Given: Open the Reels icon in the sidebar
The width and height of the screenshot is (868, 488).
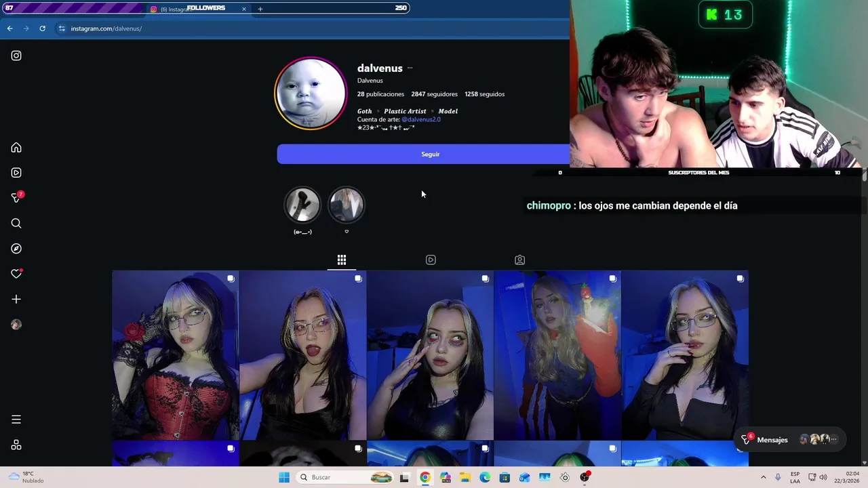Looking at the screenshot, I should pyautogui.click(x=16, y=173).
